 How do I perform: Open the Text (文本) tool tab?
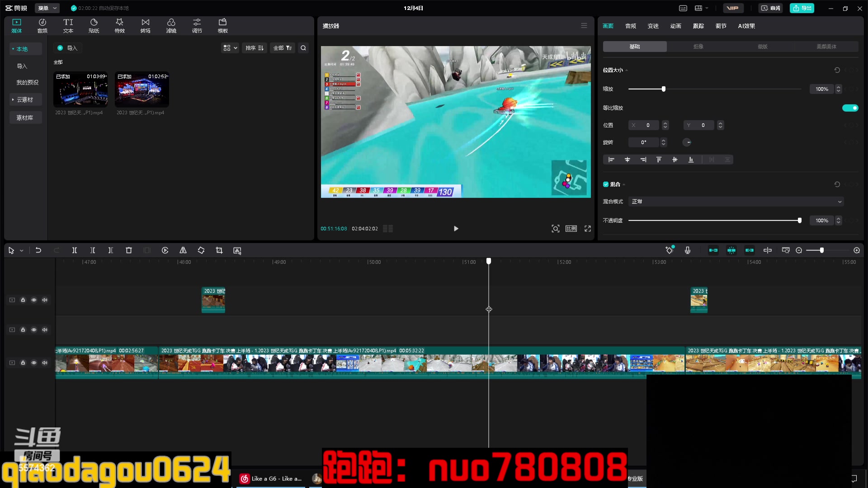(68, 26)
